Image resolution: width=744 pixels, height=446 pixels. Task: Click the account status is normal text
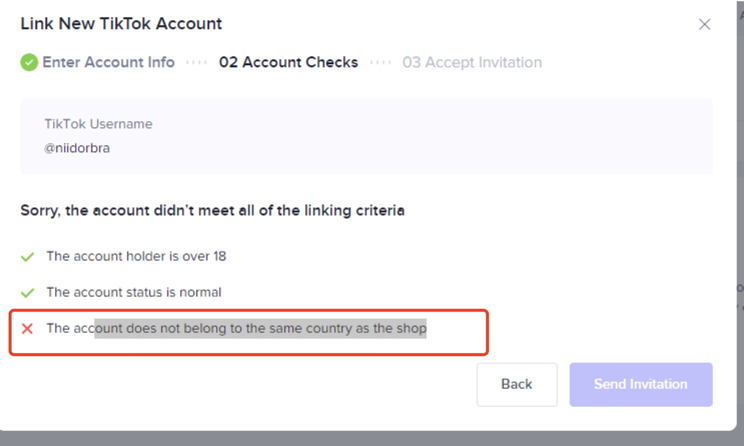tap(134, 292)
